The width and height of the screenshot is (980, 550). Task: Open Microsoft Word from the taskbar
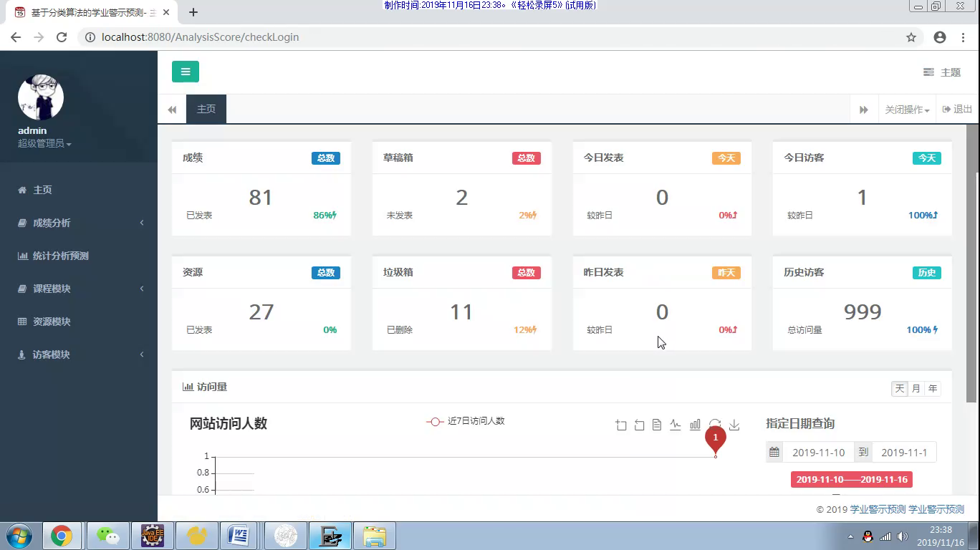point(239,536)
